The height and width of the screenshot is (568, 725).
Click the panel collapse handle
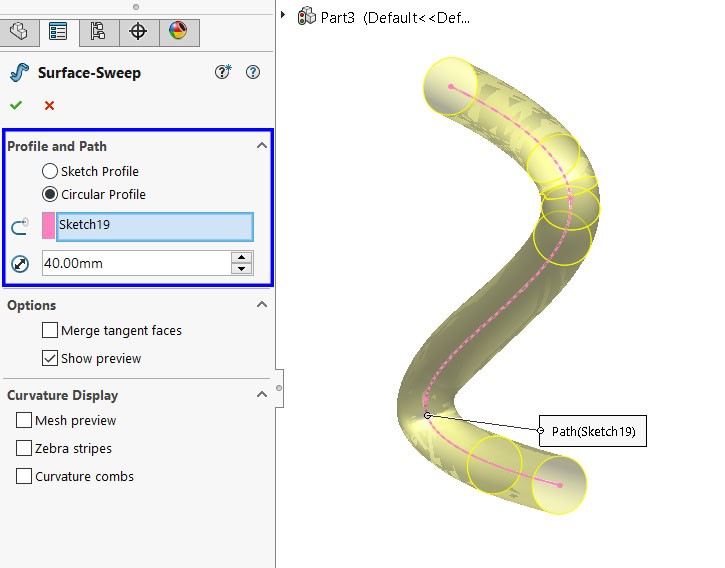(x=279, y=388)
